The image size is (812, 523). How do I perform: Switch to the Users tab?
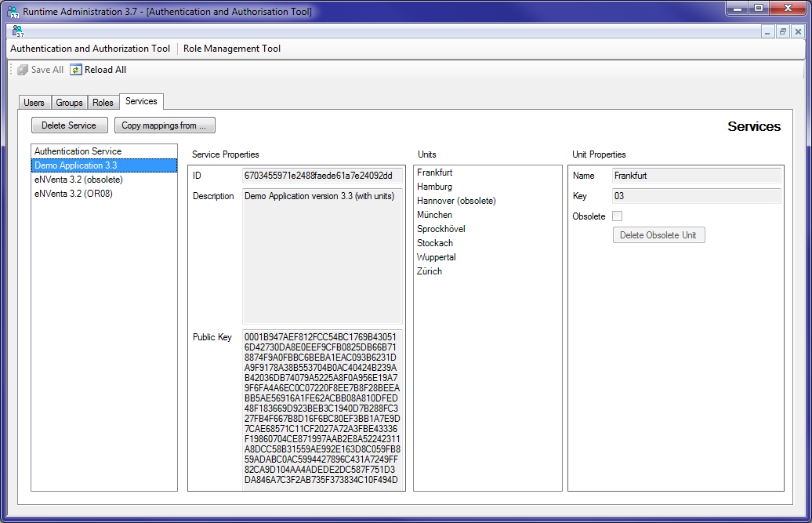[x=34, y=102]
